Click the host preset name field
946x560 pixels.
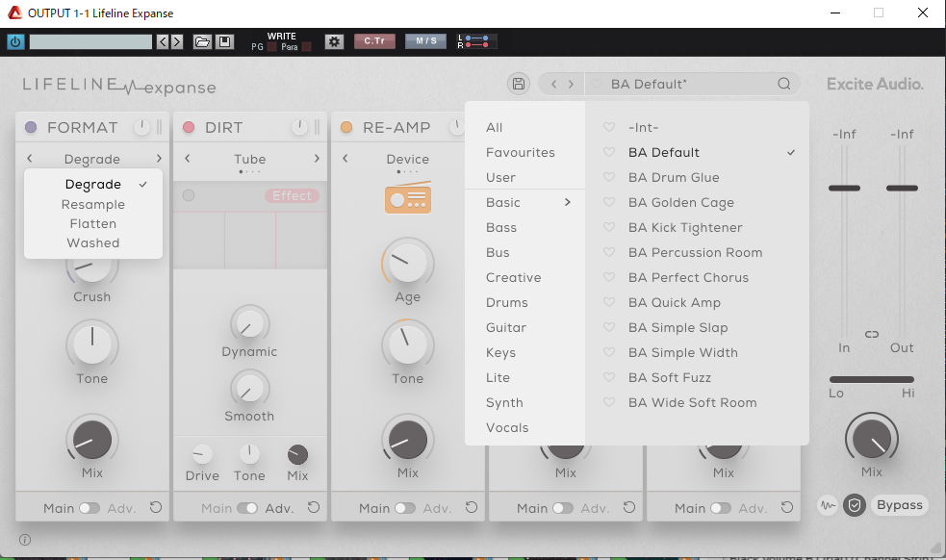coord(90,41)
